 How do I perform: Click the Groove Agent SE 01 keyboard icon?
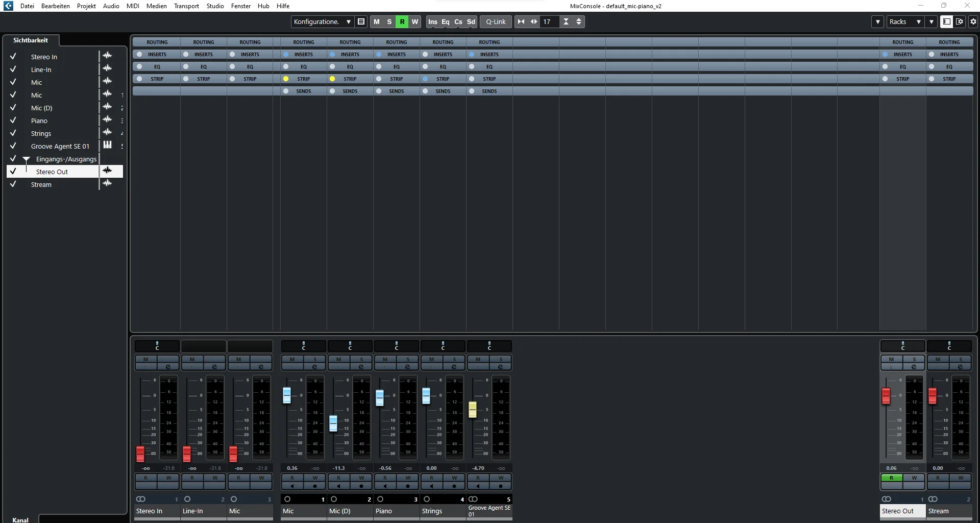point(107,146)
